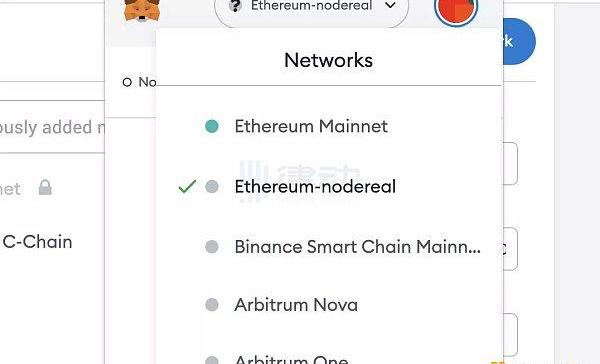This screenshot has width=600, height=364.
Task: Click the gray dot beside Arbitrum Nova
Action: coord(212,305)
